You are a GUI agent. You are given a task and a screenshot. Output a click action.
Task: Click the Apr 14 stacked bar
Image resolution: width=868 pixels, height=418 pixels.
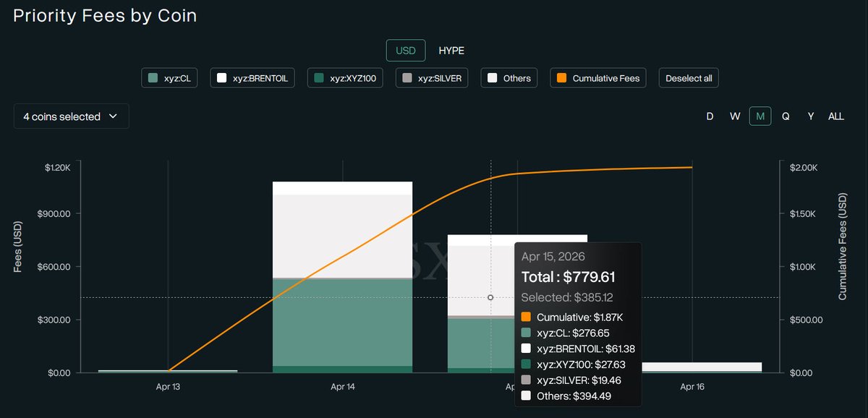coord(342,289)
